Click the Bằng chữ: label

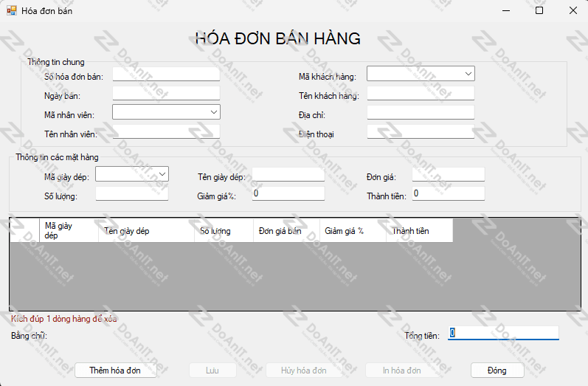[x=29, y=335]
